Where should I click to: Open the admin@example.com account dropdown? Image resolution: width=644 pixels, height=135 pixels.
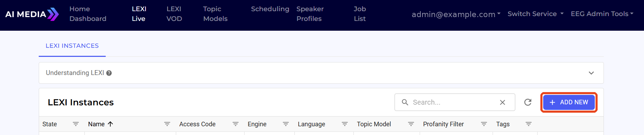[x=456, y=14]
